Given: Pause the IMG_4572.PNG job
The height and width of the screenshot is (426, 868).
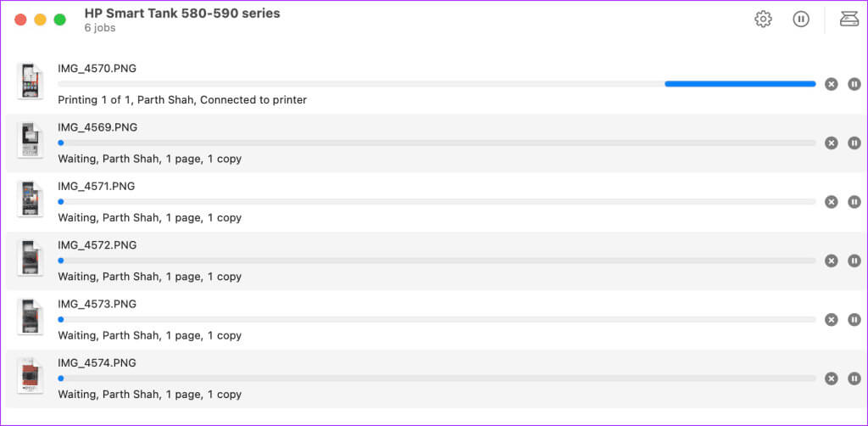Looking at the screenshot, I should click(854, 261).
